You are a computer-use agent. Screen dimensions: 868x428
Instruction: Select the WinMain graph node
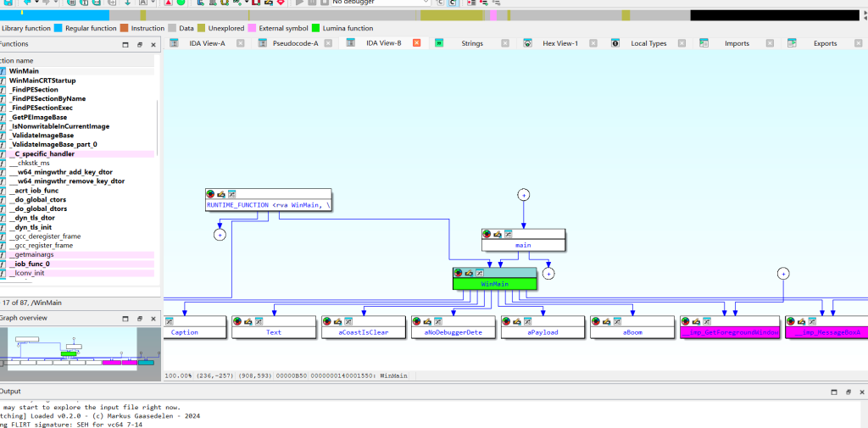click(x=495, y=283)
